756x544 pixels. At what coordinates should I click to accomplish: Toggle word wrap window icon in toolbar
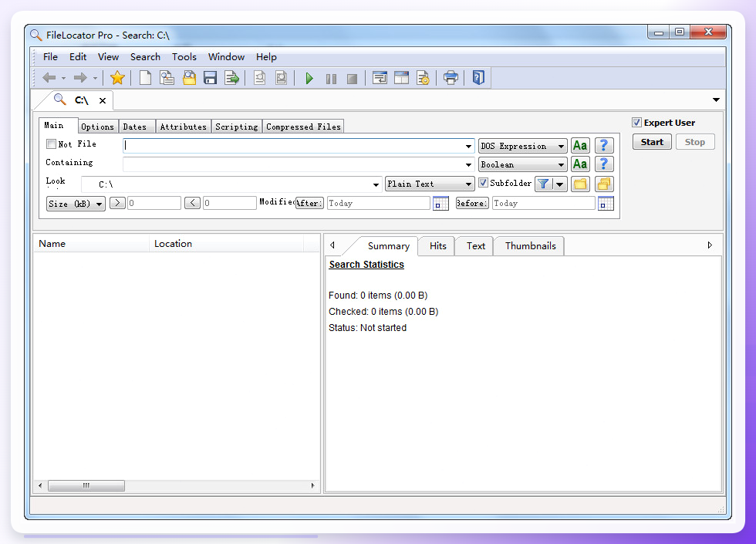coord(380,78)
